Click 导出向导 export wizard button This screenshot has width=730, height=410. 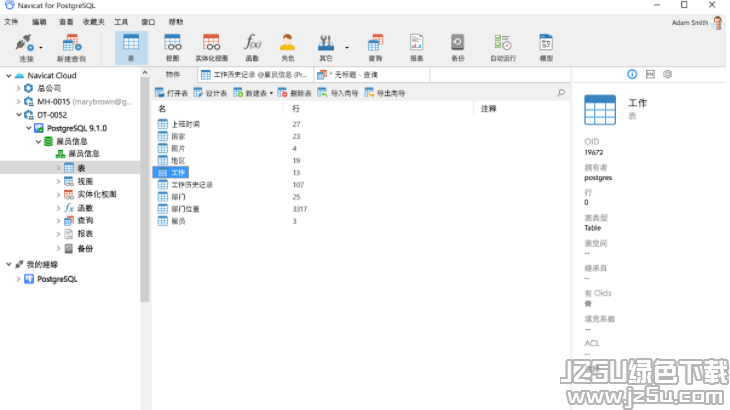point(385,94)
